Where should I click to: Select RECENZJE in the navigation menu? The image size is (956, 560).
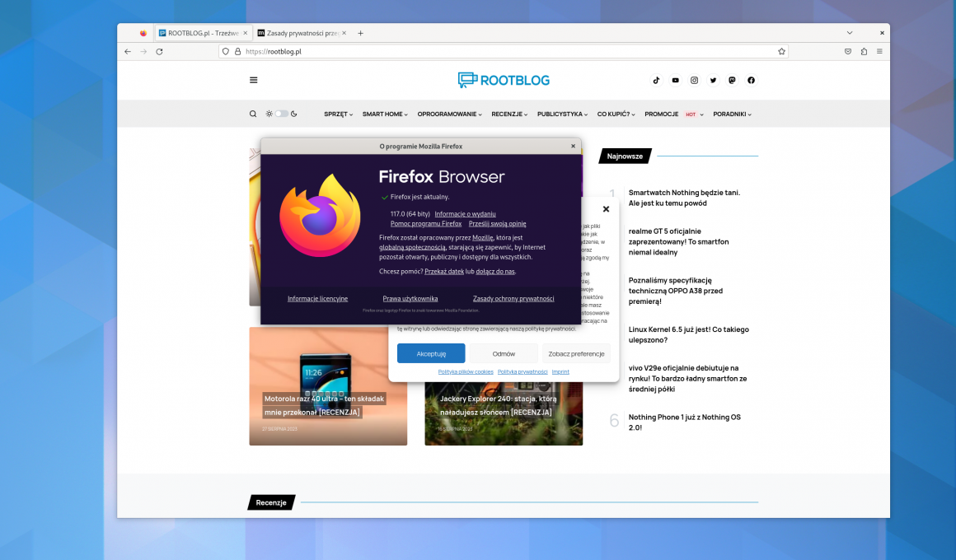coord(508,114)
